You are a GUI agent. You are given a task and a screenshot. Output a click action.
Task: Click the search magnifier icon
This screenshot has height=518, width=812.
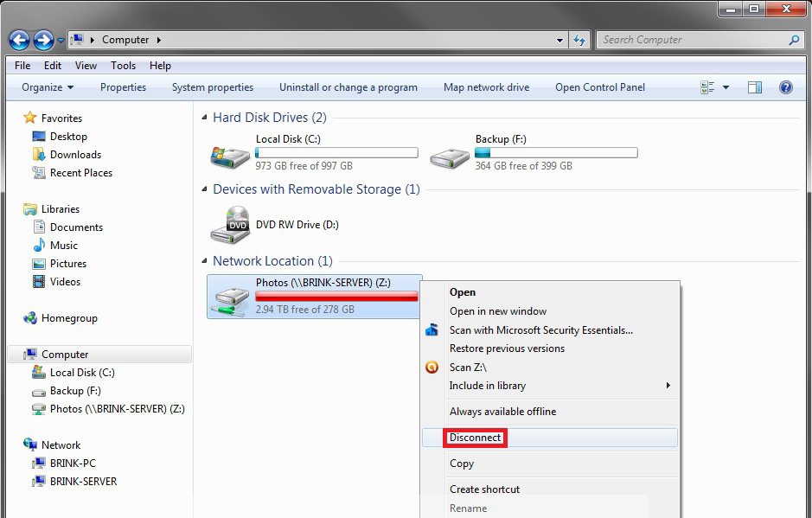794,40
